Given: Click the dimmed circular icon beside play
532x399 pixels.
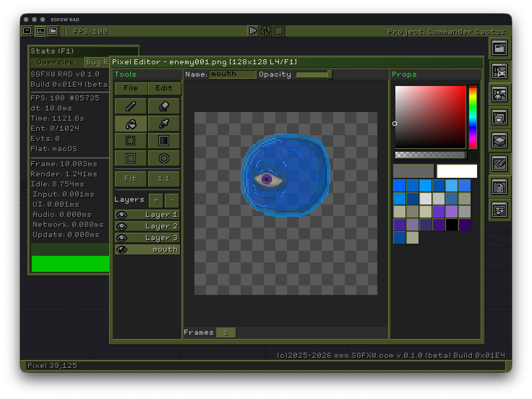Looking at the screenshot, I should click(x=266, y=31).
